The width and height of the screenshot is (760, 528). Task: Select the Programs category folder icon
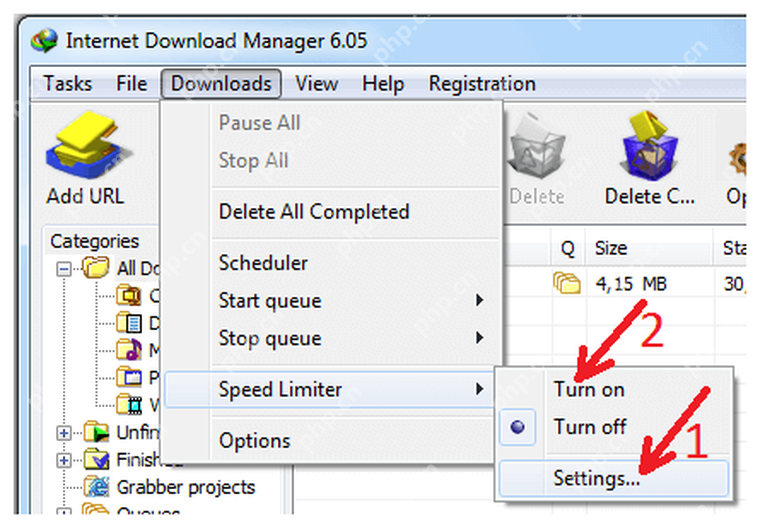129,377
